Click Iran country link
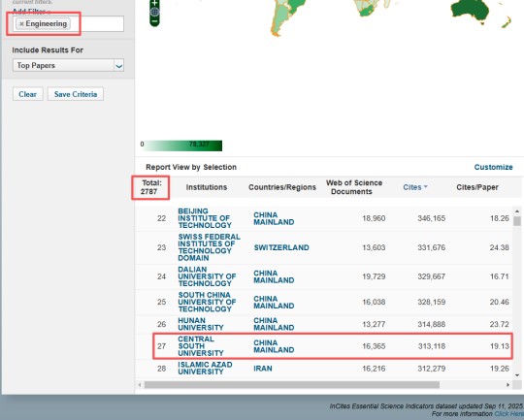The width and height of the screenshot is (524, 420). pos(263,369)
